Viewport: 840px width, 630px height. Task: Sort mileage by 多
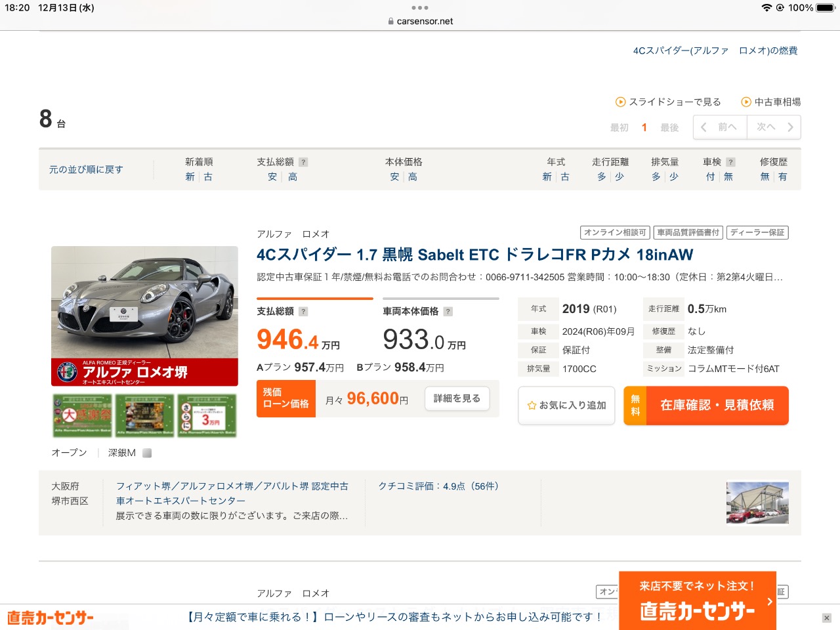point(601,177)
